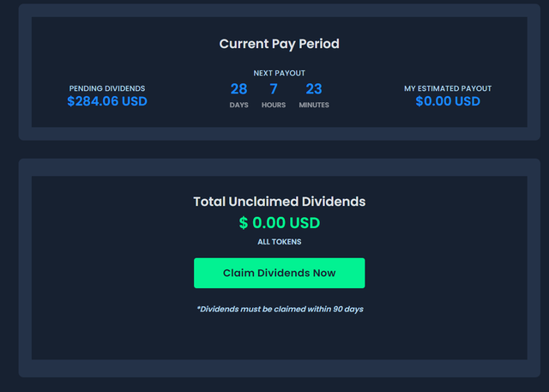Click the green $ 0.00 USD unclaimed amount
The image size is (549, 392).
279,223
